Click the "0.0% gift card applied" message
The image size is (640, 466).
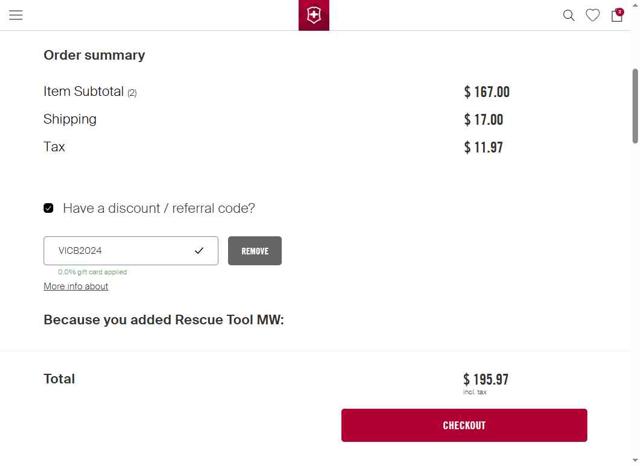point(93,272)
